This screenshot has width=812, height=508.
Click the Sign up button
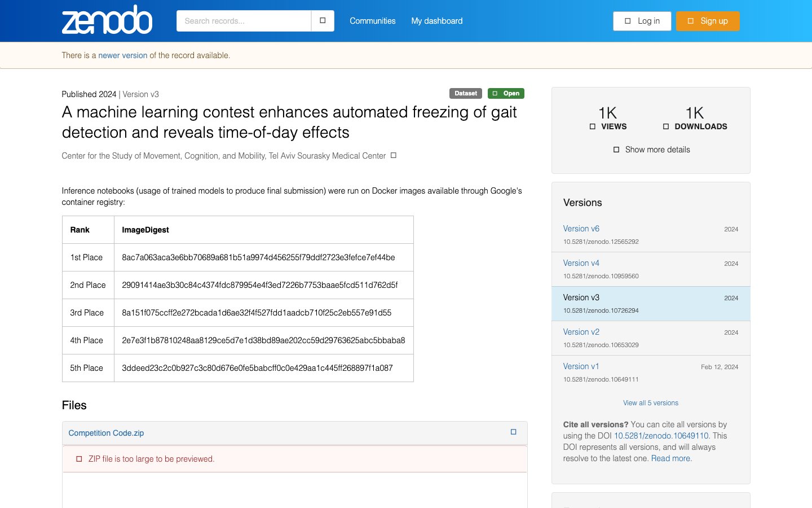[708, 21]
